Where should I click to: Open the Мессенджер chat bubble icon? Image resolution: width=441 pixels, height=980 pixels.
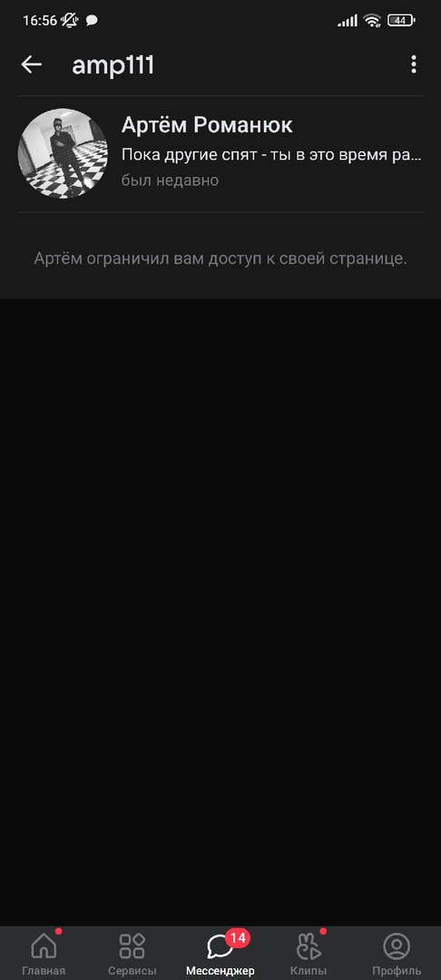[x=220, y=946]
